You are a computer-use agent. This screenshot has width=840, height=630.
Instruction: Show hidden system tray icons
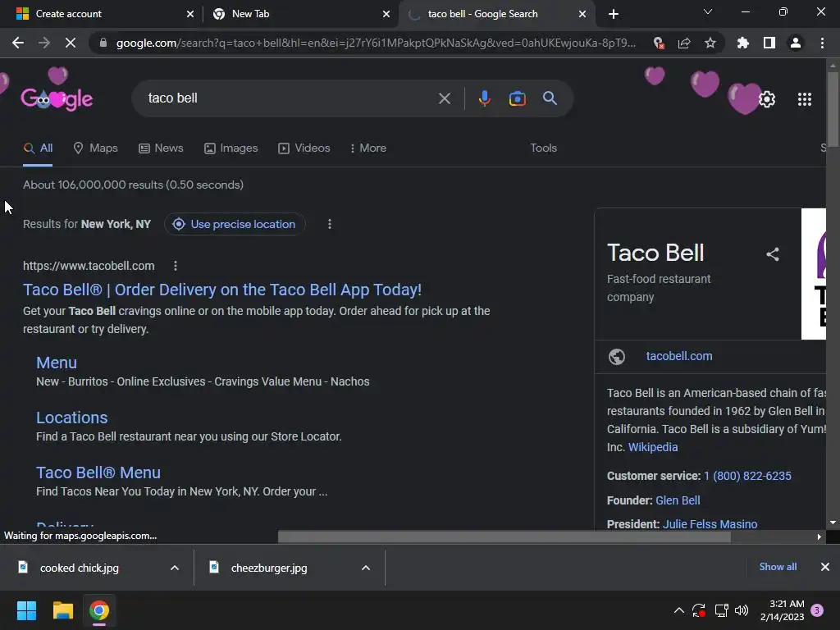[678, 610]
